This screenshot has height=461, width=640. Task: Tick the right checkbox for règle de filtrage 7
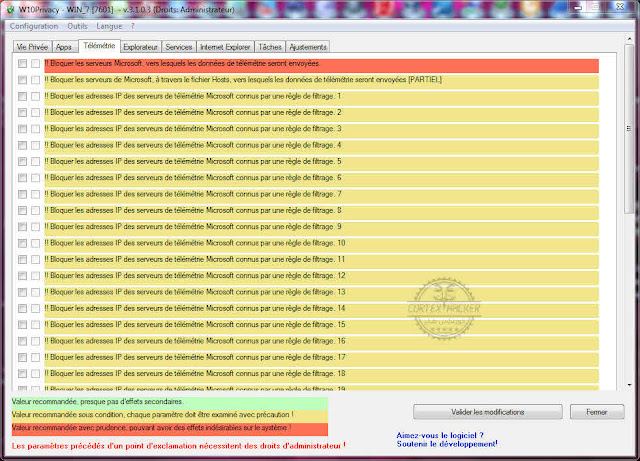click(36, 194)
